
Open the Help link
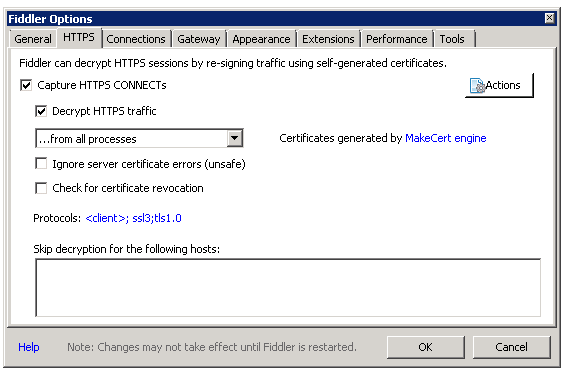29,347
